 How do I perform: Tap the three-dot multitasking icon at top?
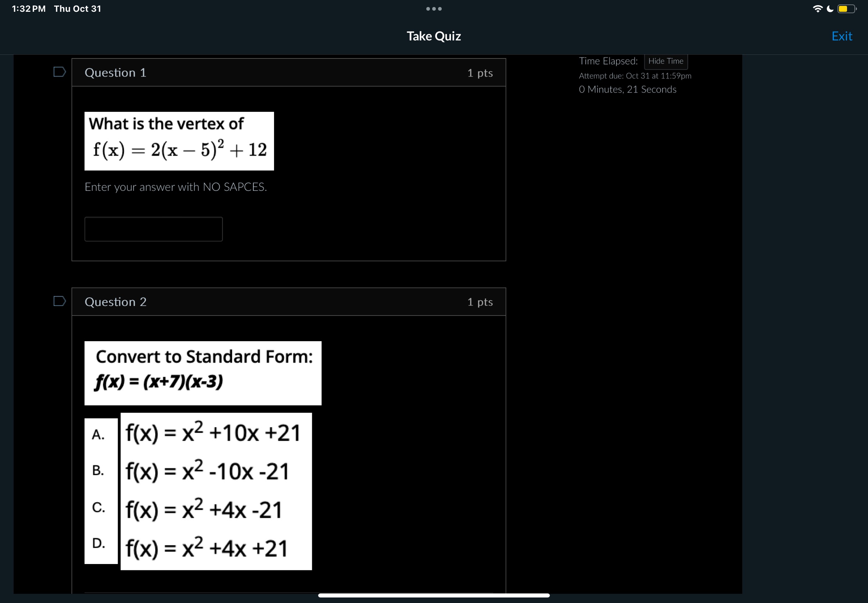point(434,9)
